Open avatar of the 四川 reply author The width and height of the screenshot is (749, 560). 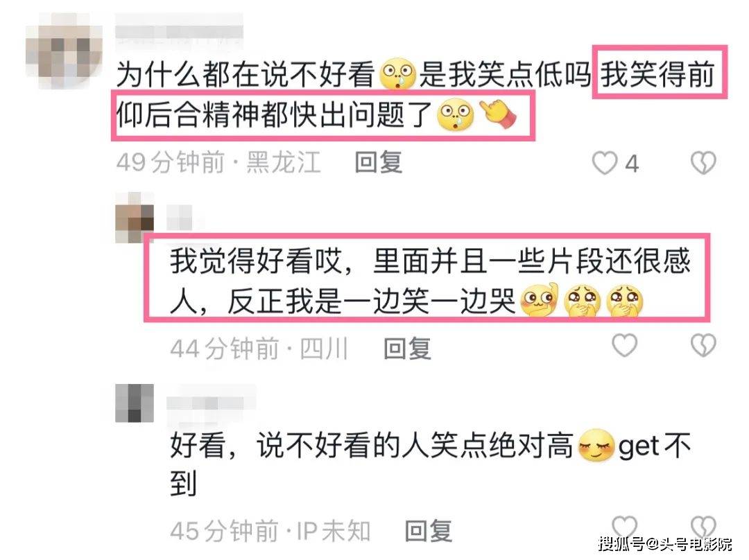click(135, 218)
